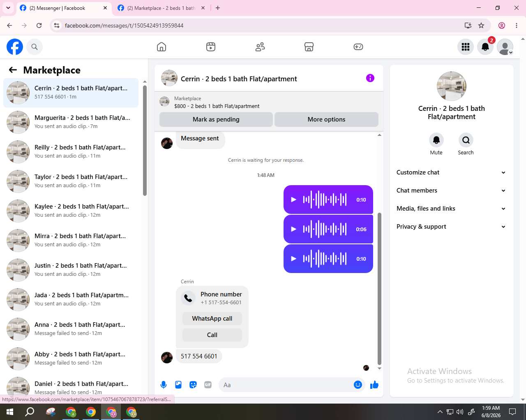Click the chat messages scrollbar
This screenshot has width=526, height=420.
click(379, 289)
